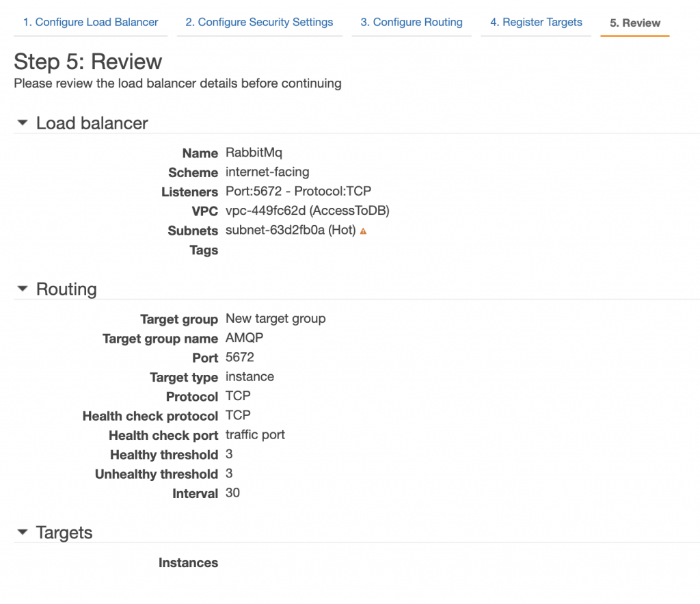The height and width of the screenshot is (604, 700).
Task: Click the health check port traffic port
Action: click(x=255, y=434)
